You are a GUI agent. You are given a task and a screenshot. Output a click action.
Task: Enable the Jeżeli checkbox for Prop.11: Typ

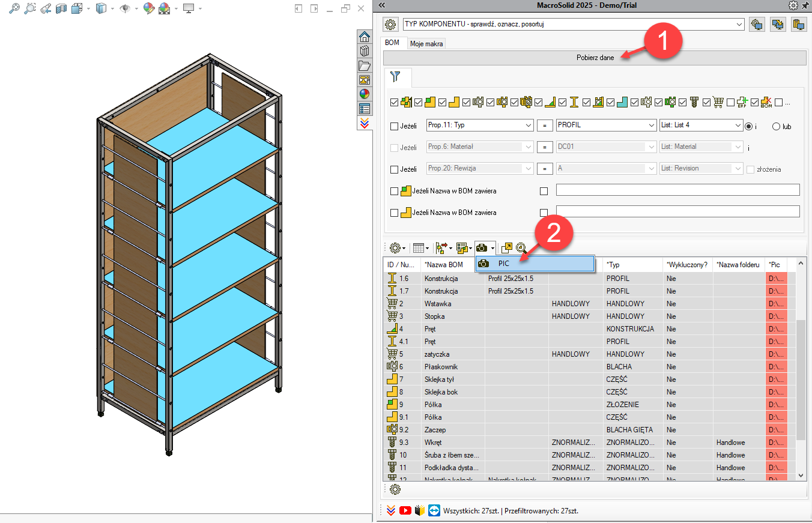tap(394, 126)
